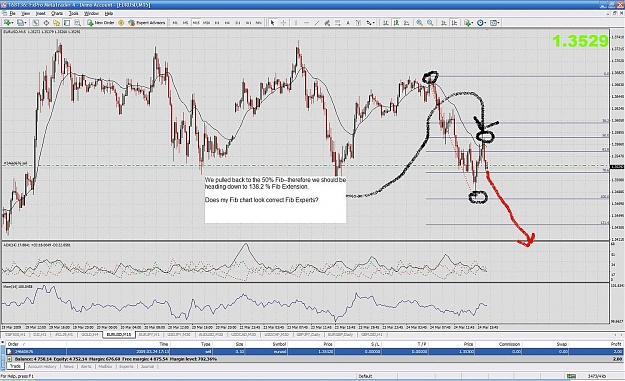Select the open sell order row
Screen dimensions: 625x381
coord(315,352)
